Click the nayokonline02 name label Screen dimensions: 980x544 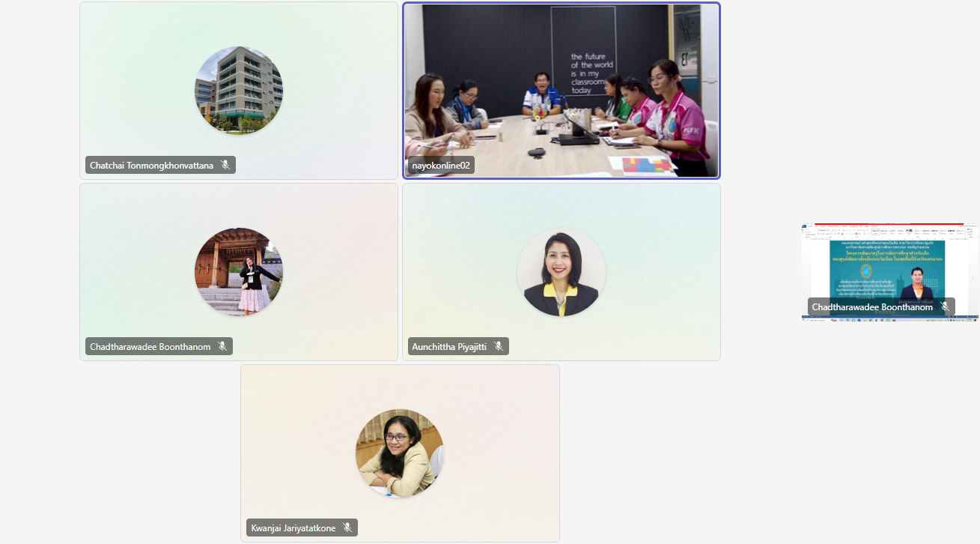coord(441,165)
